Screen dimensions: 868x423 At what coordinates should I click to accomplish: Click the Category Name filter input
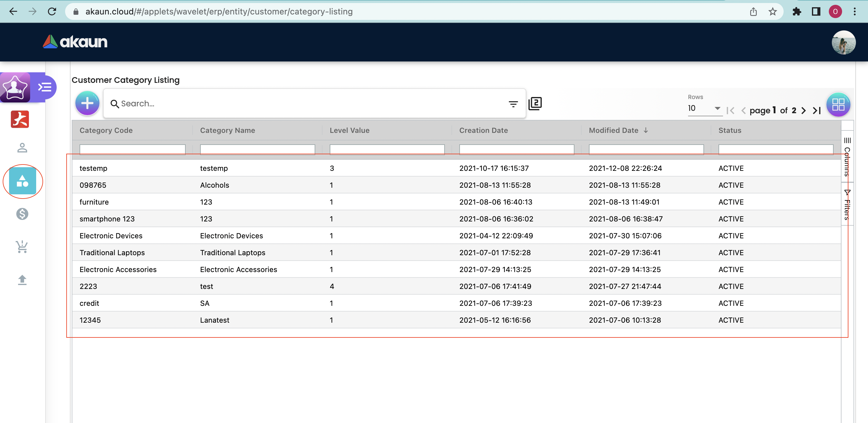point(257,149)
